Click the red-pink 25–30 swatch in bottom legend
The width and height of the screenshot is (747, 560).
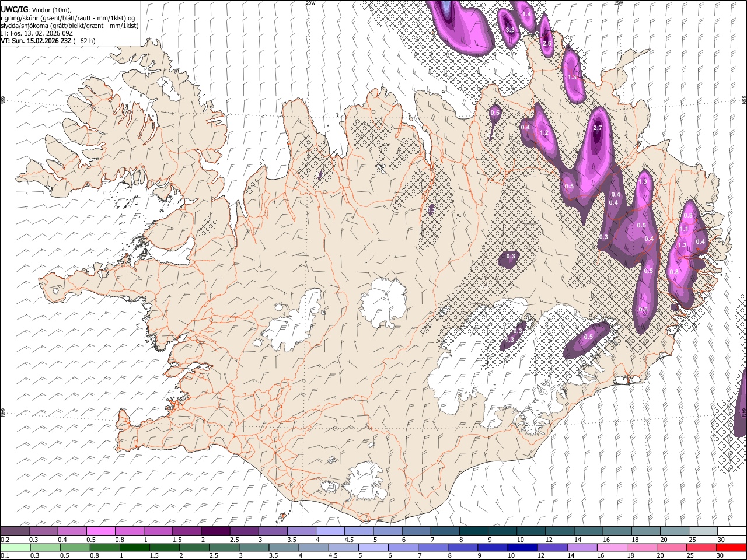[701, 547]
